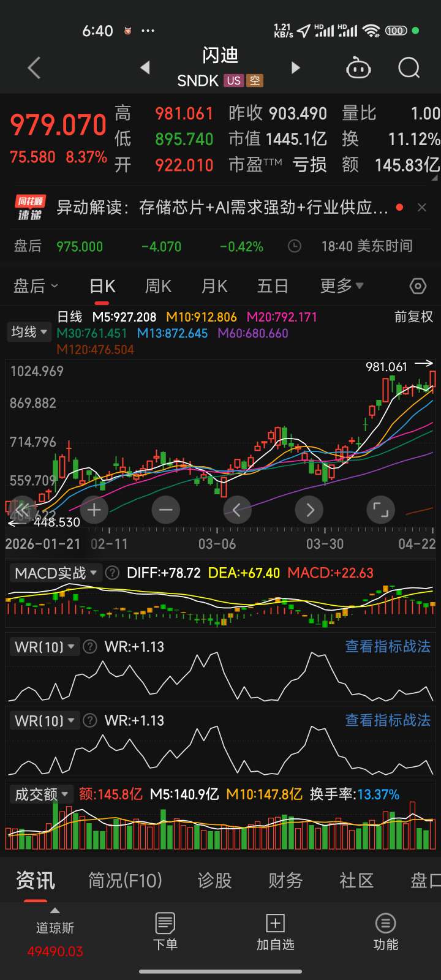Tap the M5:927.208 average label
This screenshot has height=980, width=441.
[x=124, y=317]
